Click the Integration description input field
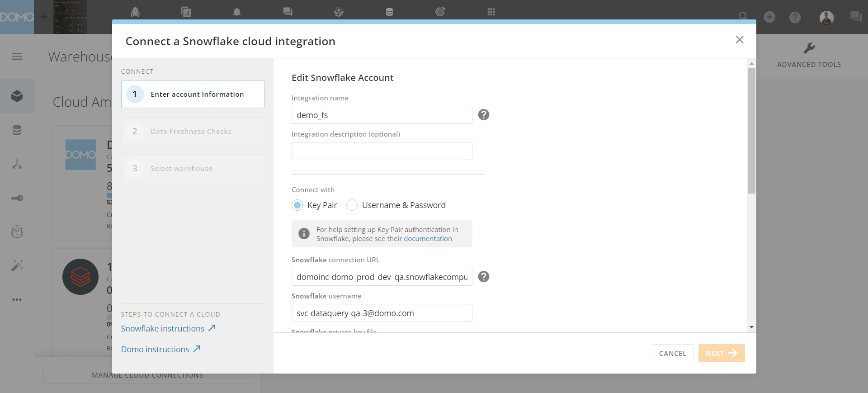Screen dimensions: 868x393 [x=382, y=151]
